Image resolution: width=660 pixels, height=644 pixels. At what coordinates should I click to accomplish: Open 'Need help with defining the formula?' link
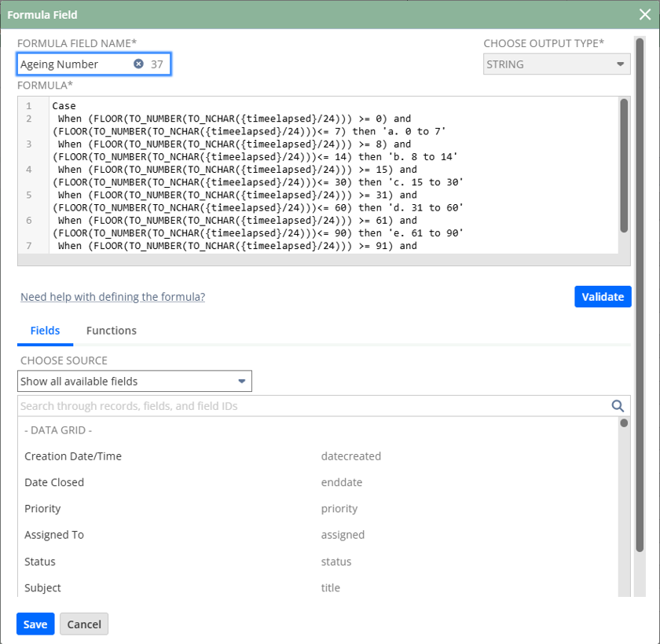tap(113, 297)
